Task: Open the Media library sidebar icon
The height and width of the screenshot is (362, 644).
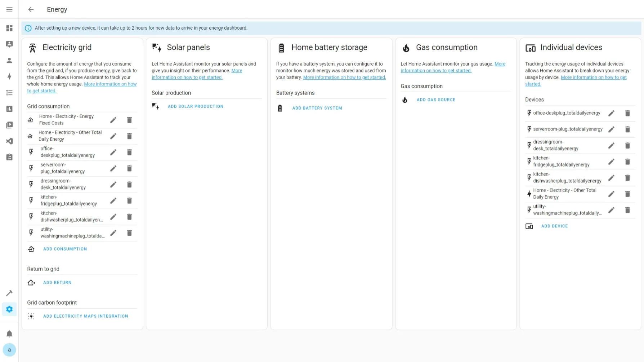Action: (x=9, y=125)
